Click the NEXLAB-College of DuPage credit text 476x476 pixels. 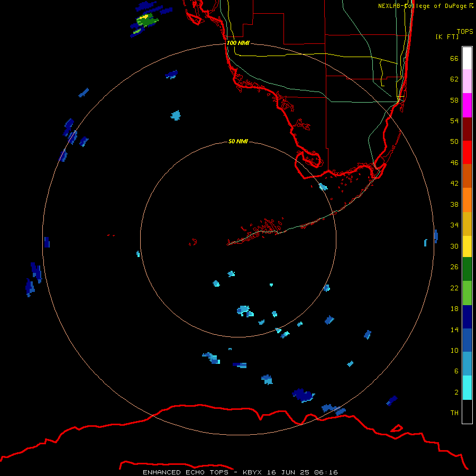pos(426,6)
